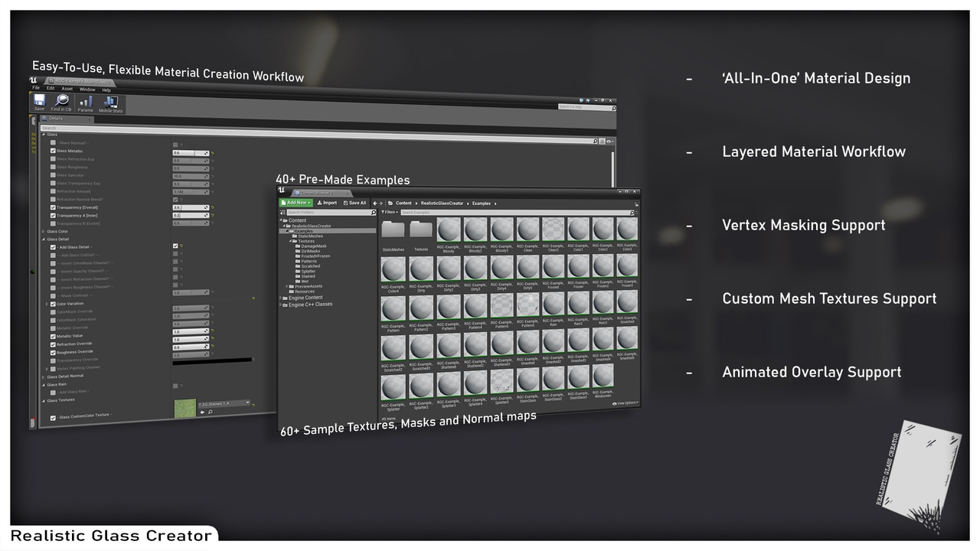Image resolution: width=980 pixels, height=551 pixels.
Task: Reset Glass Metallic value with yellow arrow
Action: coord(212,153)
